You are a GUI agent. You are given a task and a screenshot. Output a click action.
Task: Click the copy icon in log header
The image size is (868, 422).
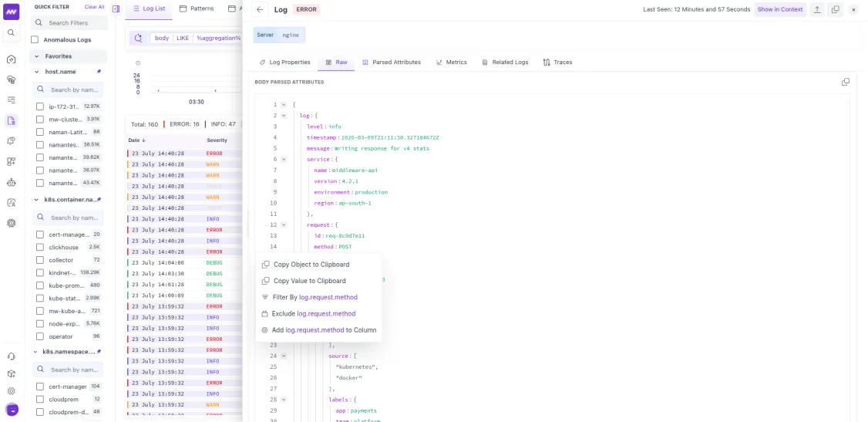pos(836,9)
